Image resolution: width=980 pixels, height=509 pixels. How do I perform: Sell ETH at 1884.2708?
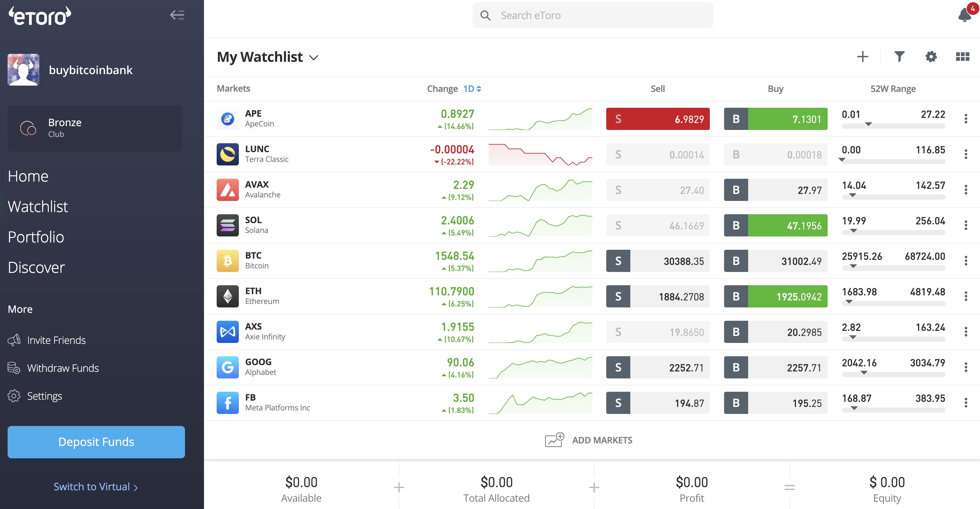[x=658, y=296]
